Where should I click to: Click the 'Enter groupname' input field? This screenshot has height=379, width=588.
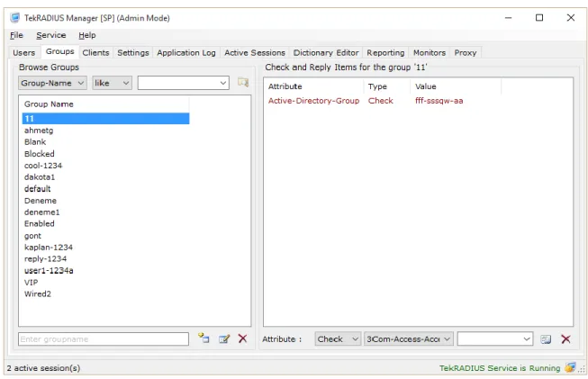(104, 339)
